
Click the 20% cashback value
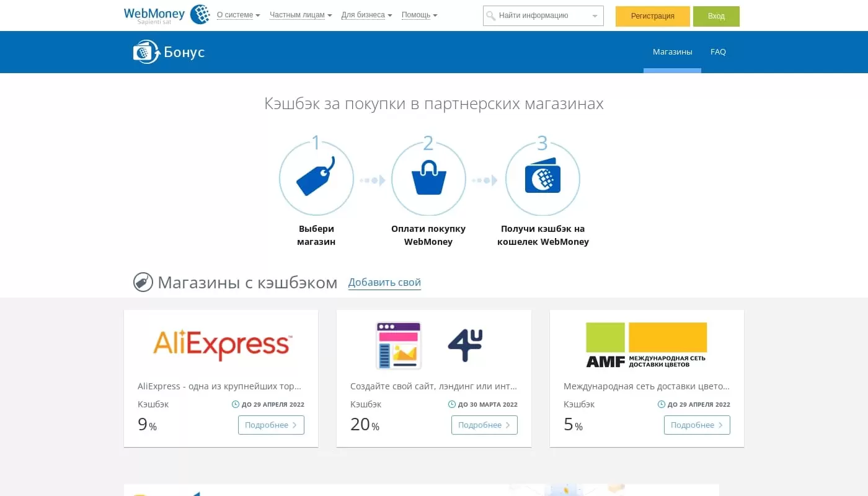pos(365,425)
